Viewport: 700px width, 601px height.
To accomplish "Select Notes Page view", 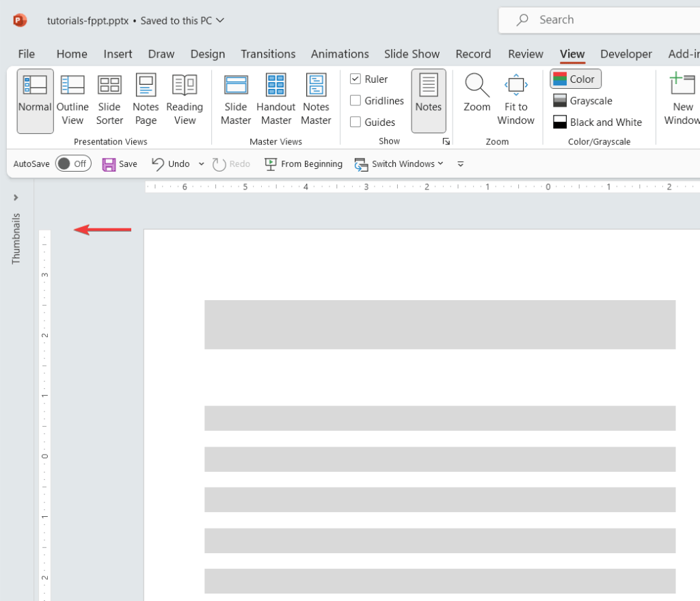I will [146, 99].
